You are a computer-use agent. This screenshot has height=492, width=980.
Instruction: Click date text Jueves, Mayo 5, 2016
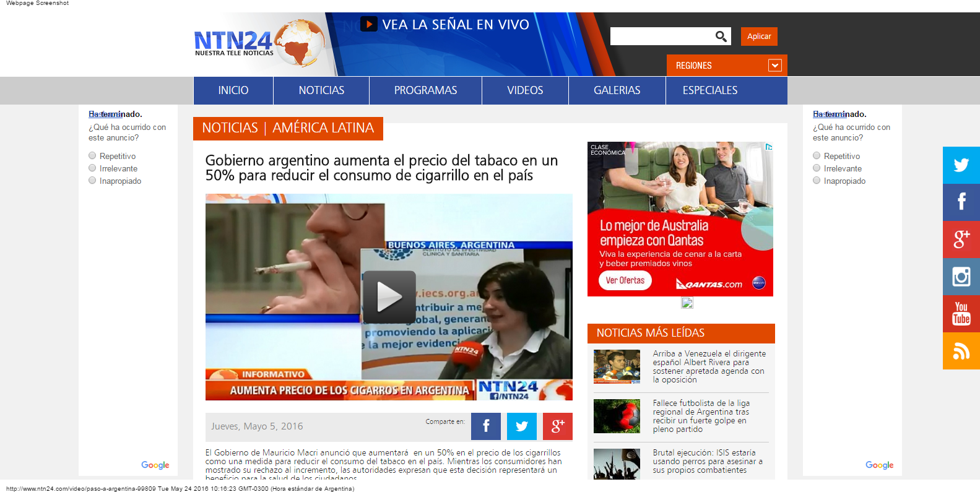coord(257,426)
